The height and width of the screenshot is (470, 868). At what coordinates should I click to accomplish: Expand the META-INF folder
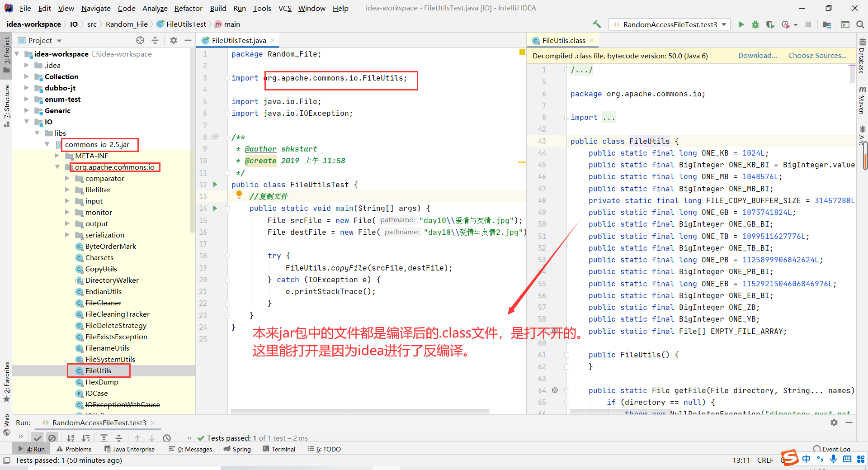tap(57, 156)
